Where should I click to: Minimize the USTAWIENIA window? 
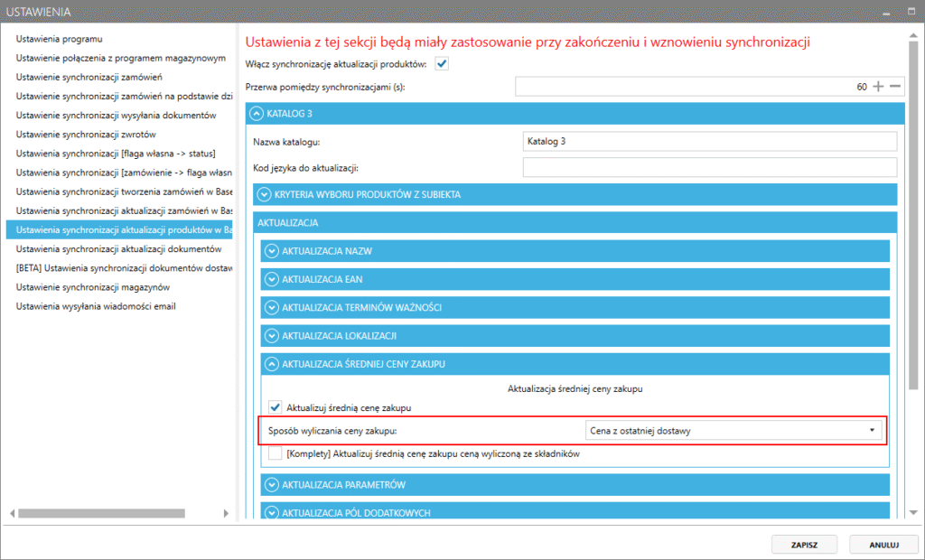[x=886, y=12]
